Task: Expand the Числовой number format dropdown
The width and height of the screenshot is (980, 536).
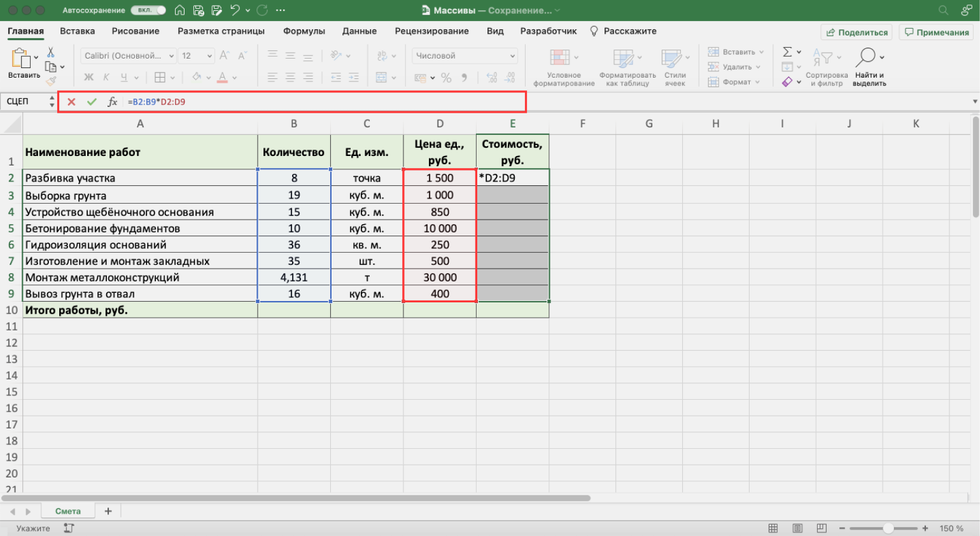Action: (x=512, y=56)
